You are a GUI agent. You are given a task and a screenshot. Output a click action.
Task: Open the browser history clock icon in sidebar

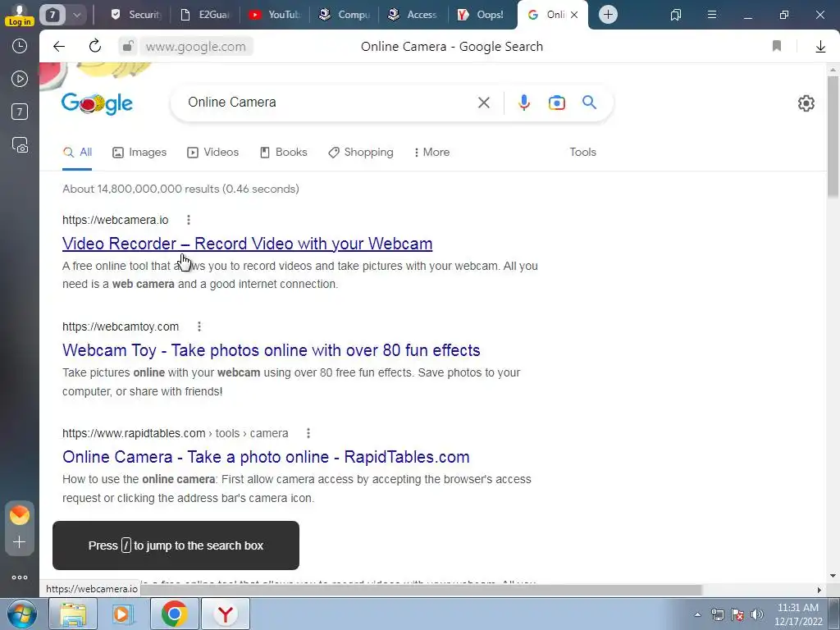point(20,46)
